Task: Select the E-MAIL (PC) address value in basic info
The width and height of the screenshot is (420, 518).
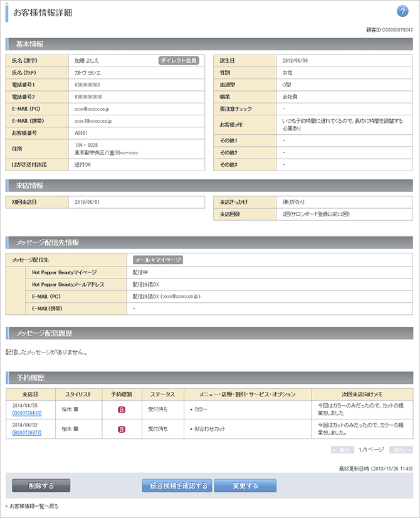Action: coord(93,108)
